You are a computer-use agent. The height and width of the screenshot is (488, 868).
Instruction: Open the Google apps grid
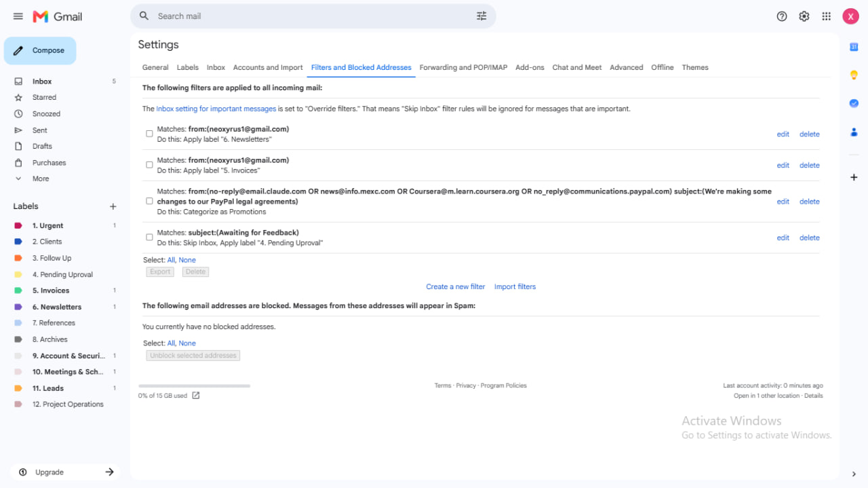pyautogui.click(x=826, y=16)
